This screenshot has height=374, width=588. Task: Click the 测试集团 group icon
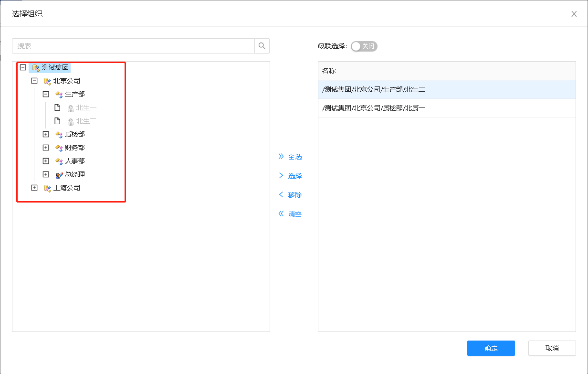[x=36, y=68]
